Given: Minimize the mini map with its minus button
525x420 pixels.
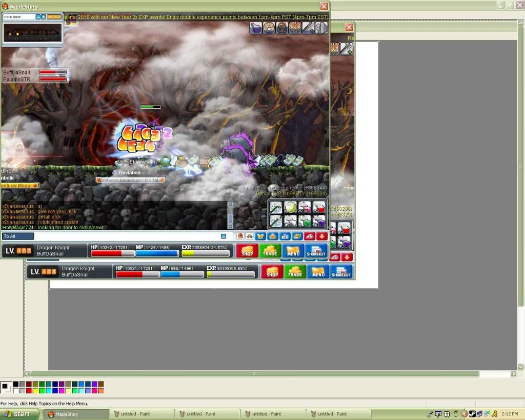Looking at the screenshot, I should tap(38, 17).
